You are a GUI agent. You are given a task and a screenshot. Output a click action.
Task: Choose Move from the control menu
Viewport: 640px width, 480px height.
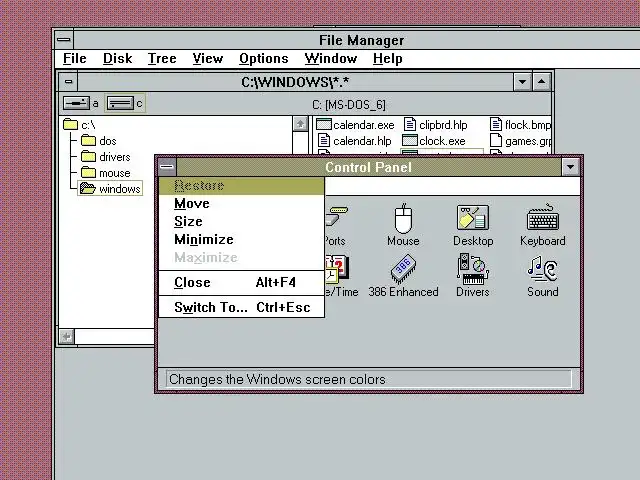coord(241,203)
